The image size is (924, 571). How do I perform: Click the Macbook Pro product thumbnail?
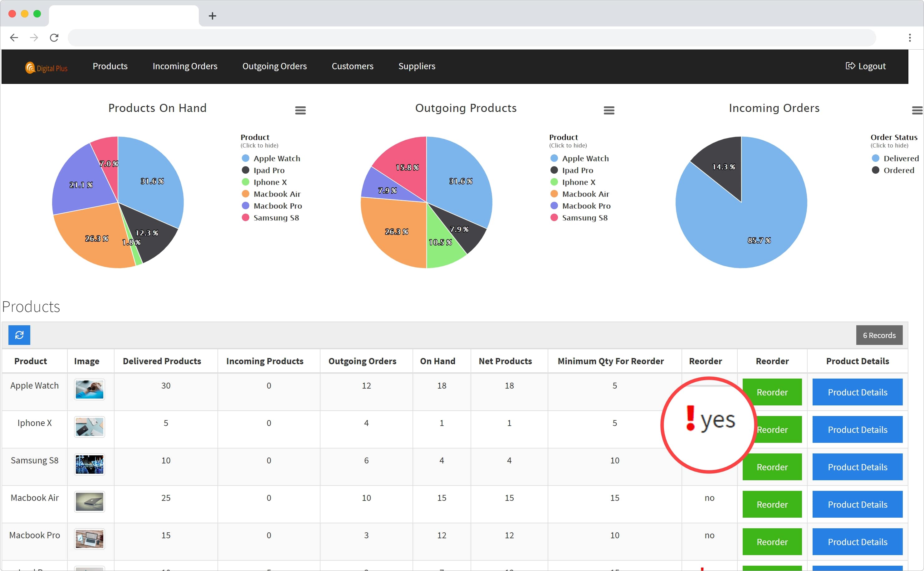[x=89, y=539]
